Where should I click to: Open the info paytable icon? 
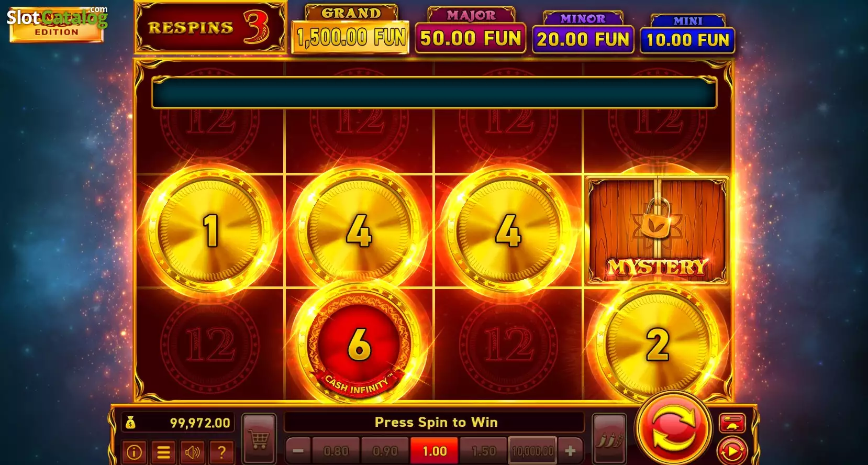tap(133, 451)
